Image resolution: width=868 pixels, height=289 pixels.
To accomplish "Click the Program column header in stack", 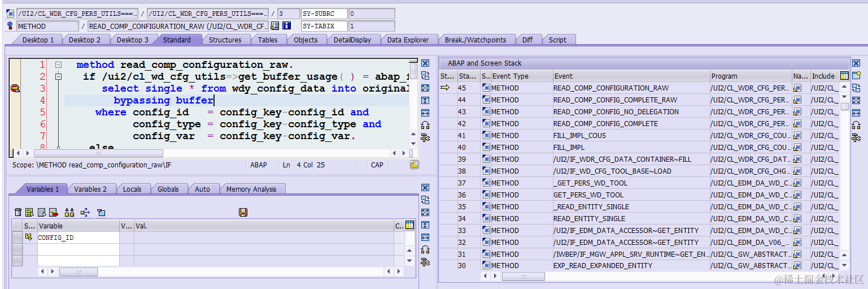I will (751, 76).
